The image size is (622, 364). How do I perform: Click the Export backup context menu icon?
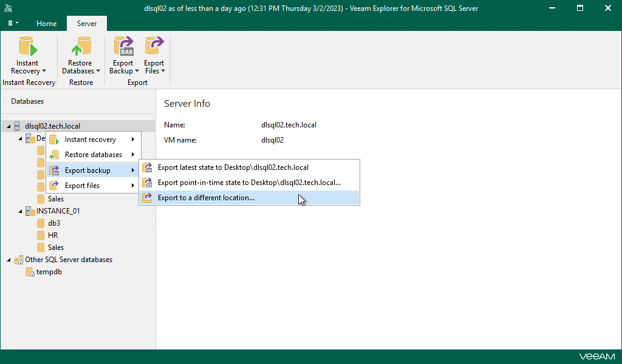click(x=54, y=170)
